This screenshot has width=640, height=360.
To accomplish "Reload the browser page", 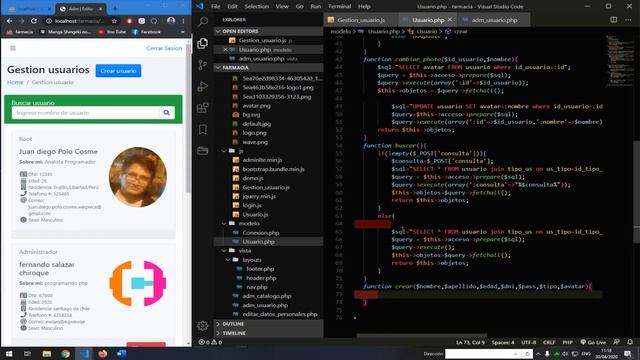I will pos(34,21).
